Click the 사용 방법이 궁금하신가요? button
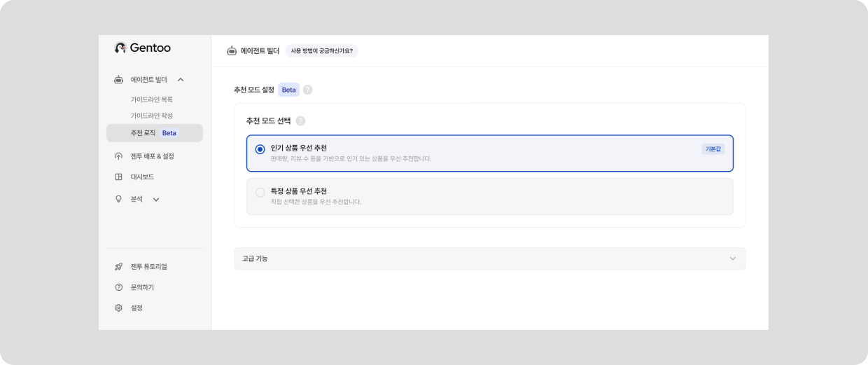The image size is (868, 365). (x=321, y=51)
